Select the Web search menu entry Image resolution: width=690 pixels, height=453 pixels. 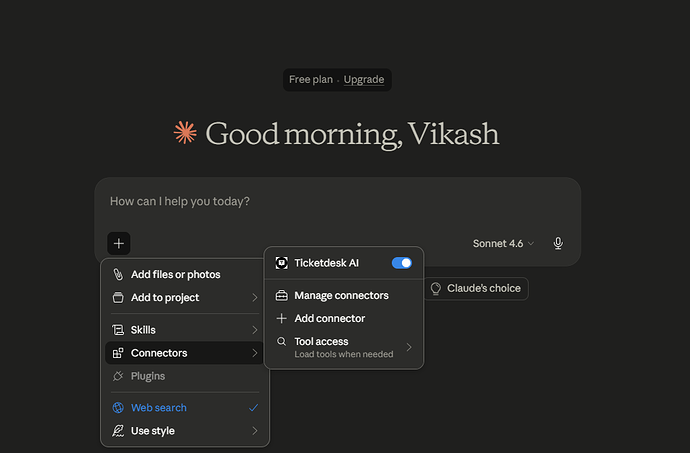pyautogui.click(x=185, y=408)
